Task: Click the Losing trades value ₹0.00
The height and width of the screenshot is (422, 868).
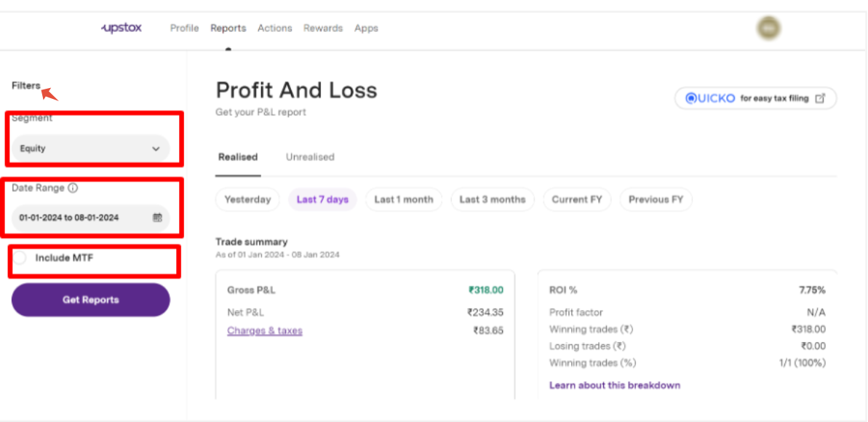Action: (813, 346)
